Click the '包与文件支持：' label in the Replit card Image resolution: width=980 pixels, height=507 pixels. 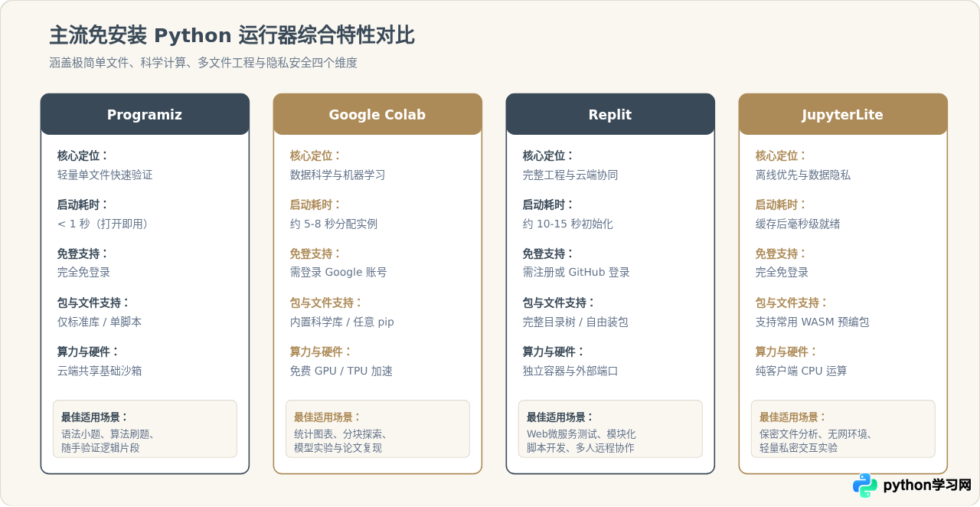(x=559, y=303)
